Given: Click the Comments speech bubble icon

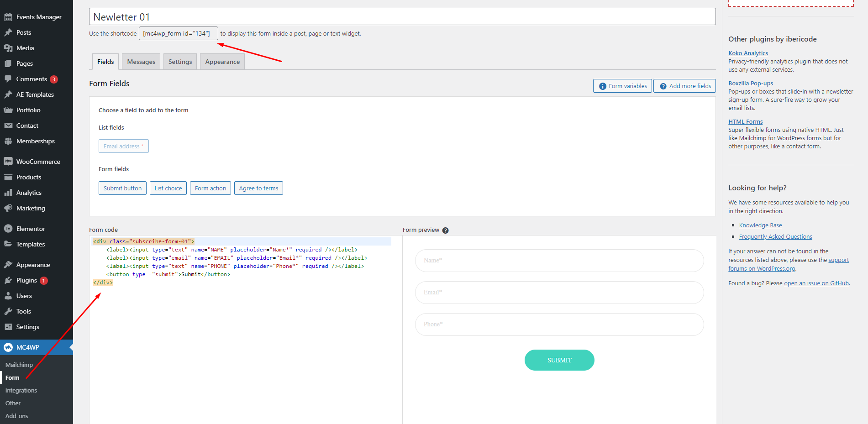Looking at the screenshot, I should pyautogui.click(x=8, y=79).
